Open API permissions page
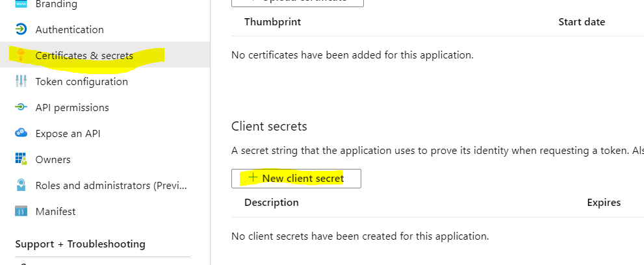Viewport: 644px width, 265px height. tap(72, 107)
